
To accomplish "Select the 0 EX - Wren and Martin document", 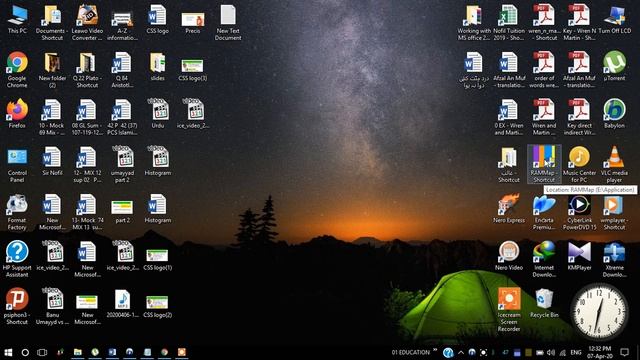I will (509, 117).
